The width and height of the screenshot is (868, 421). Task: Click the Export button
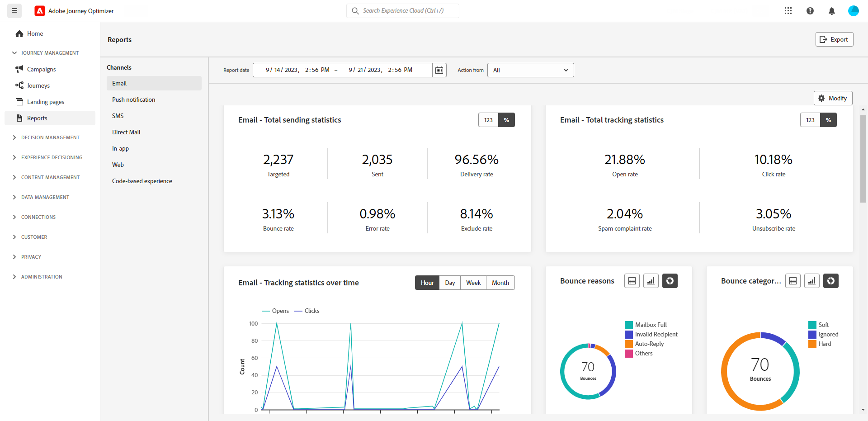(834, 39)
